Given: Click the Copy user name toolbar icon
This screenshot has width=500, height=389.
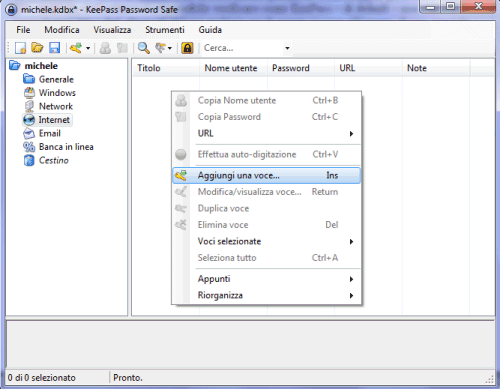Looking at the screenshot, I should (105, 48).
